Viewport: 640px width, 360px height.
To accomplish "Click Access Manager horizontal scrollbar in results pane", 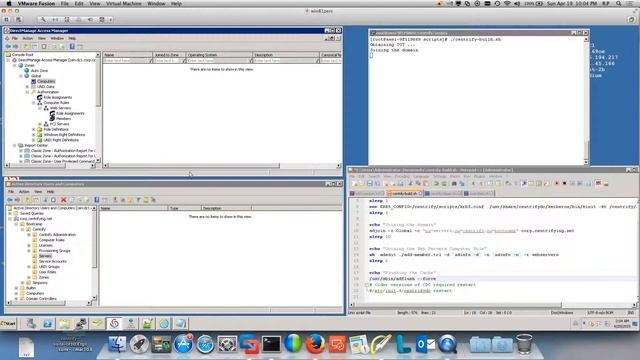I will click(194, 166).
